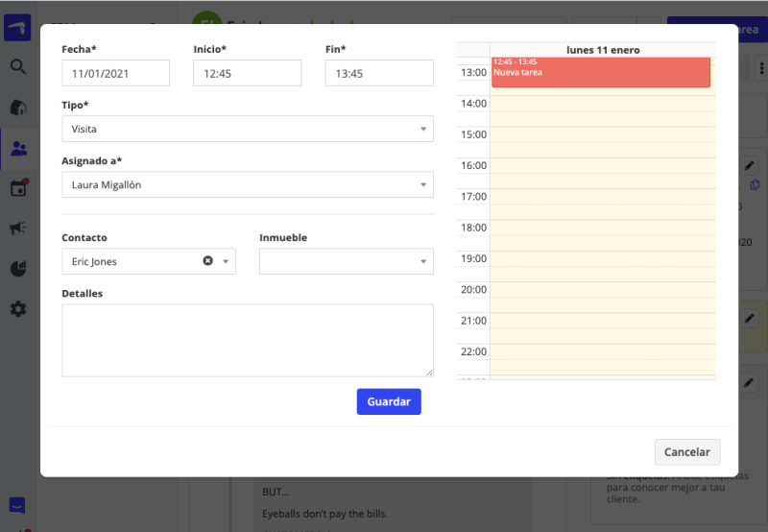Click the Fin time field
The width and height of the screenshot is (768, 532).
point(379,73)
